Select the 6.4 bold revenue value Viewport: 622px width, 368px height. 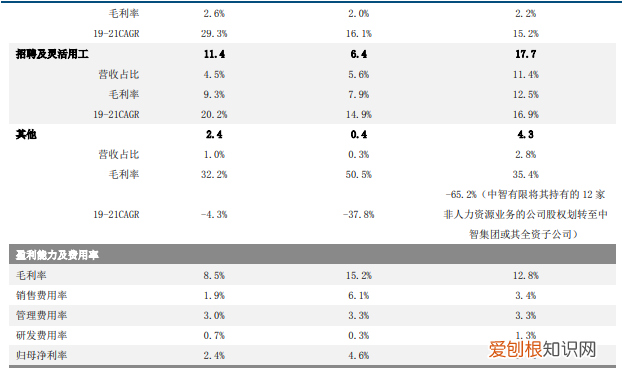359,54
